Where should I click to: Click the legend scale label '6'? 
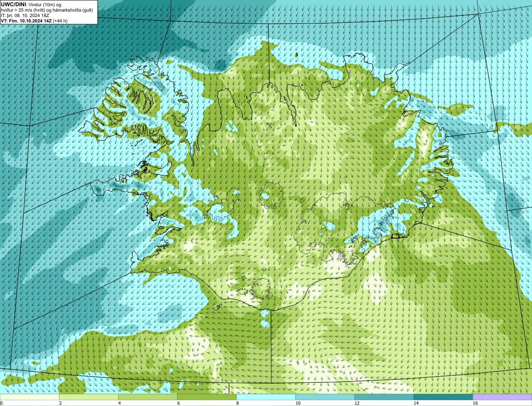pos(178,403)
